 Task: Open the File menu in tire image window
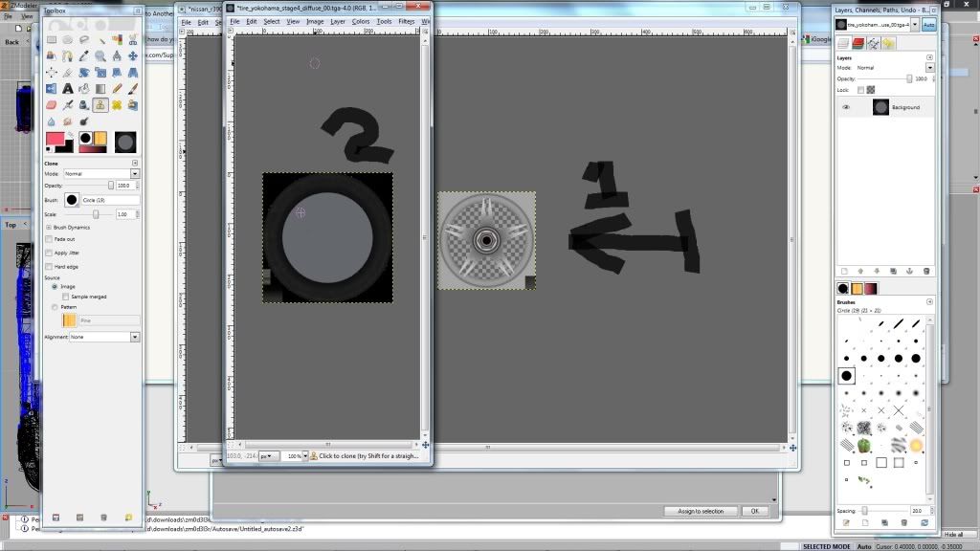tap(234, 21)
